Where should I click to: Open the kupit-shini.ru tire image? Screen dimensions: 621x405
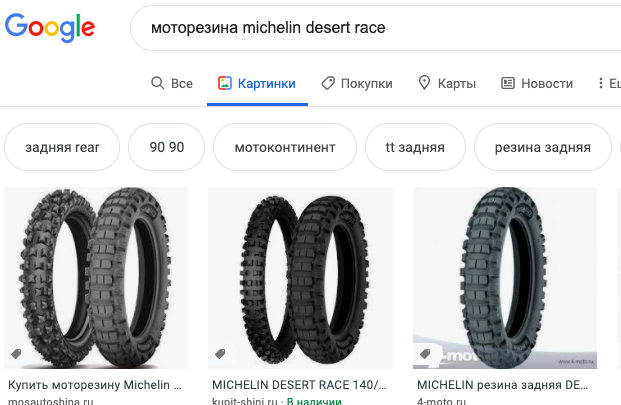click(300, 278)
